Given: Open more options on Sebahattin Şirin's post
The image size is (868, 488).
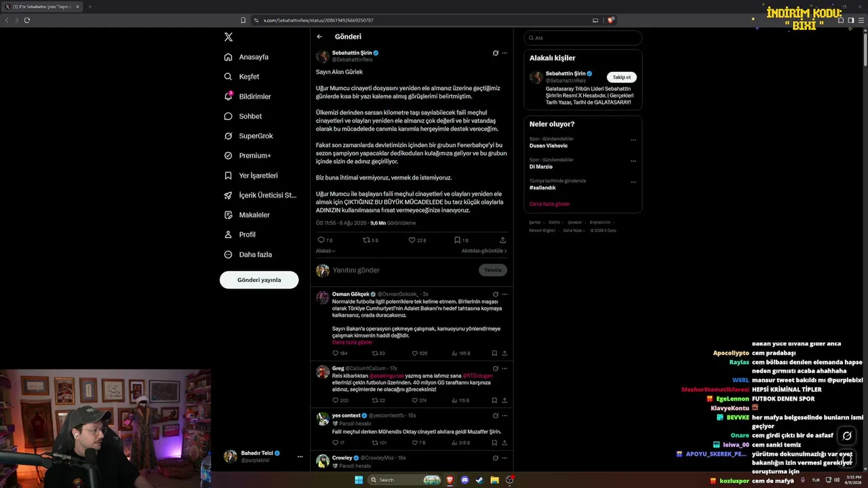Looking at the screenshot, I should tap(505, 53).
